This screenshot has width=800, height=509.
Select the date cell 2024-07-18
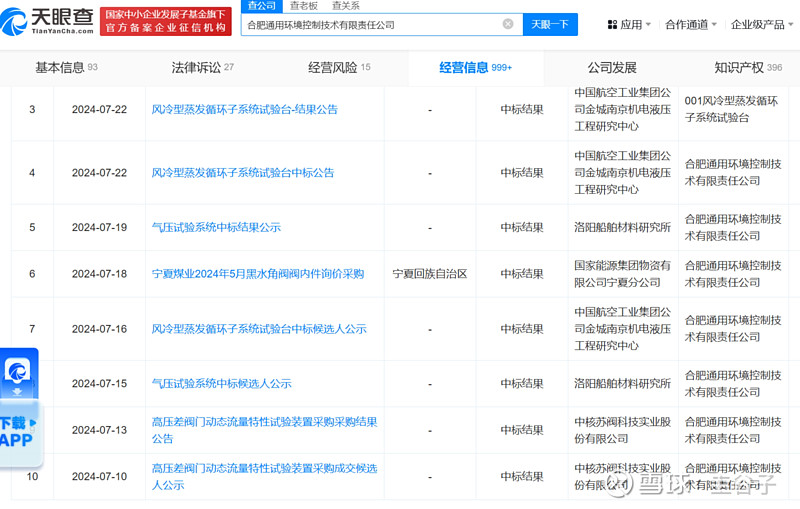click(99, 274)
